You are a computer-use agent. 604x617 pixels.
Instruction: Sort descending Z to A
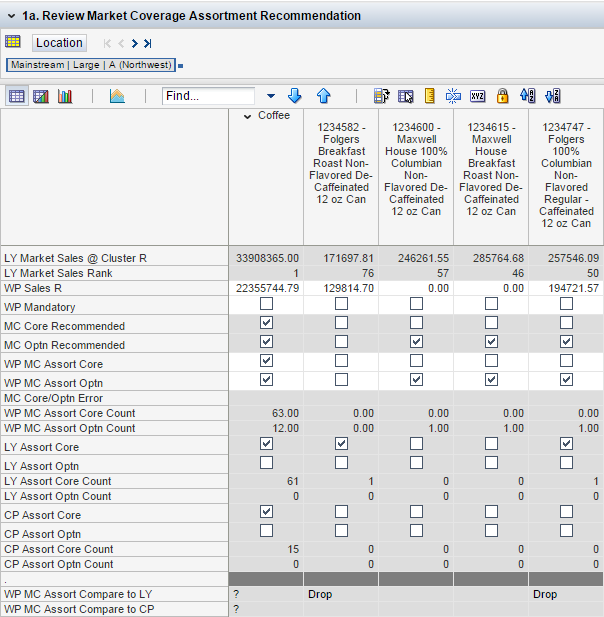(x=552, y=96)
